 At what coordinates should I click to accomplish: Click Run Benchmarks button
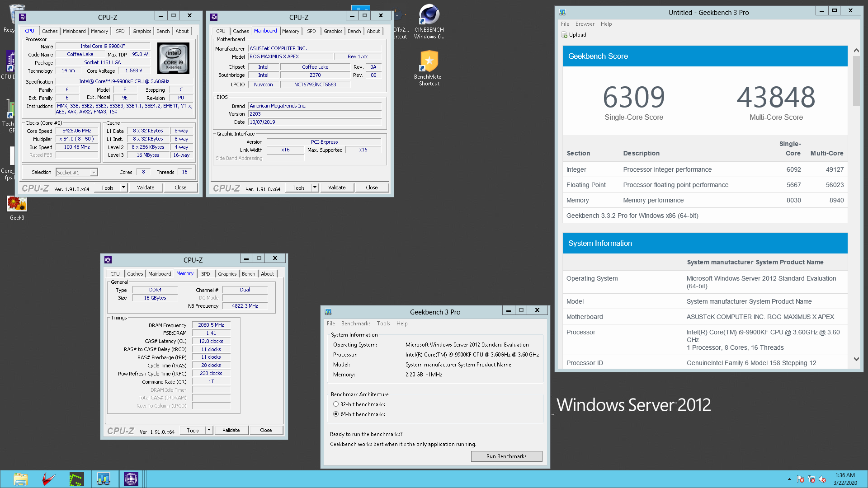(506, 456)
